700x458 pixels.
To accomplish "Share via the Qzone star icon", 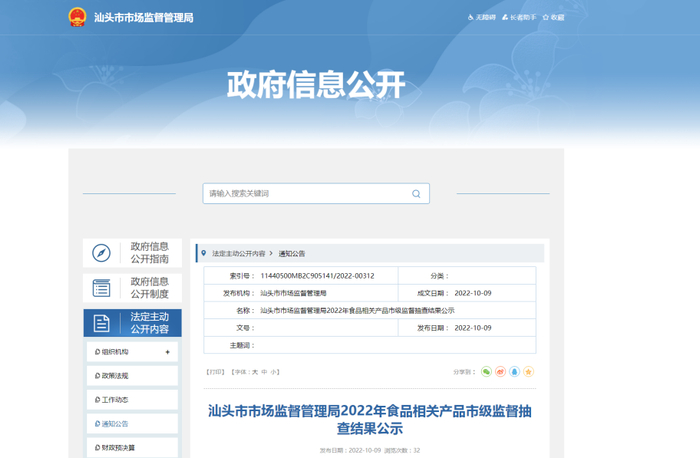I will (x=529, y=371).
